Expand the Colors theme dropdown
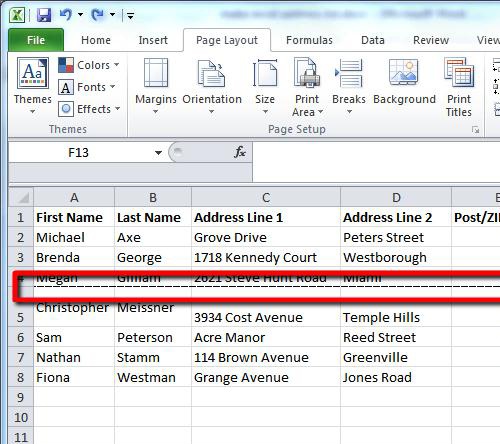The width and height of the screenshot is (500, 444). tap(89, 65)
